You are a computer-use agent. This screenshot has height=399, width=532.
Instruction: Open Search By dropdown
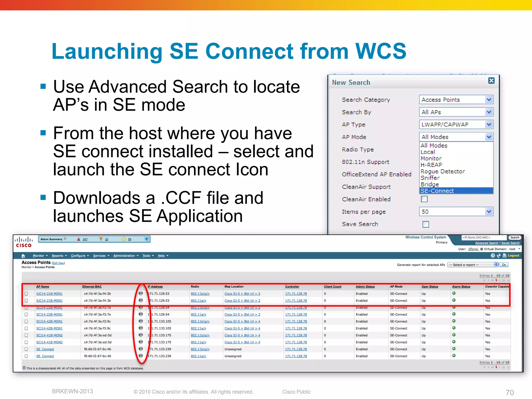(456, 112)
